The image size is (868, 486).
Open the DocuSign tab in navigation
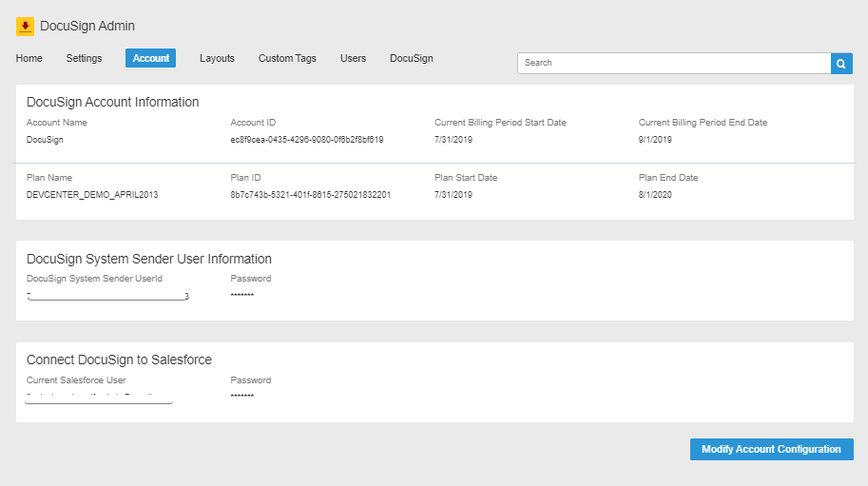[411, 59]
